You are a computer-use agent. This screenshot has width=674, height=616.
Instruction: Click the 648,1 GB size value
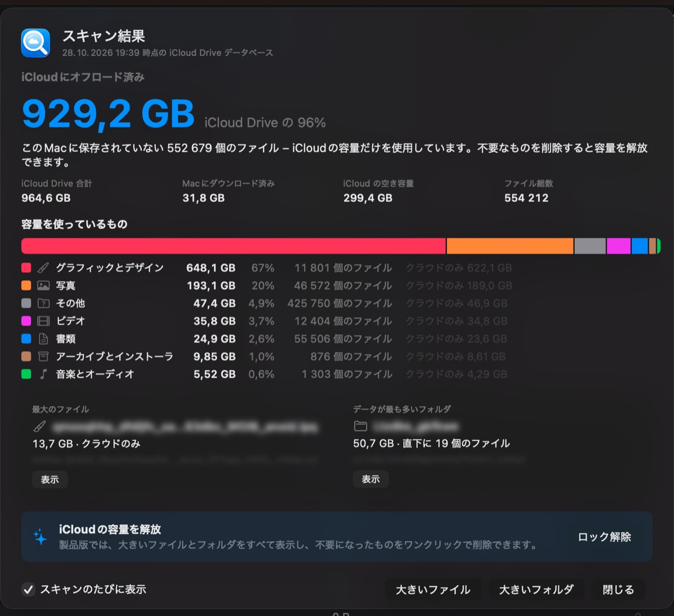coord(211,268)
